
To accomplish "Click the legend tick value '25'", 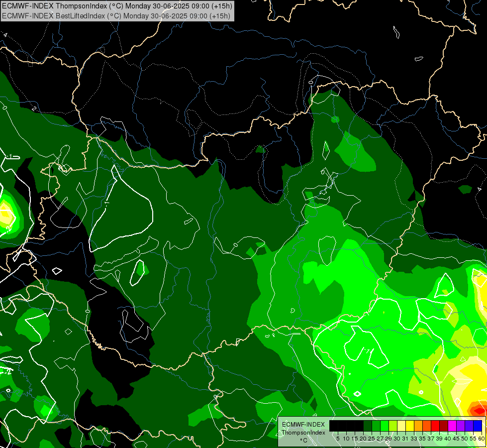I will coord(372,439).
